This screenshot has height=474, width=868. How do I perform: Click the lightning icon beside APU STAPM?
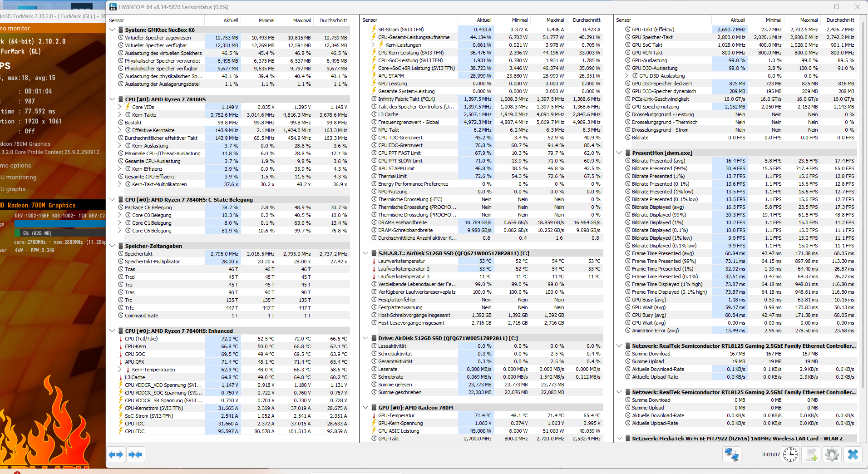point(374,76)
